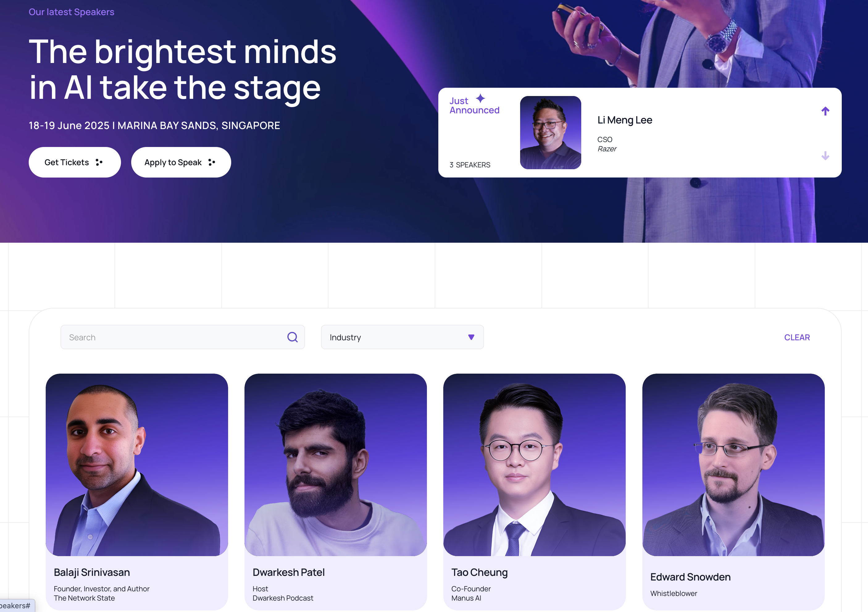Click the Li Meng Lee name

click(x=624, y=120)
